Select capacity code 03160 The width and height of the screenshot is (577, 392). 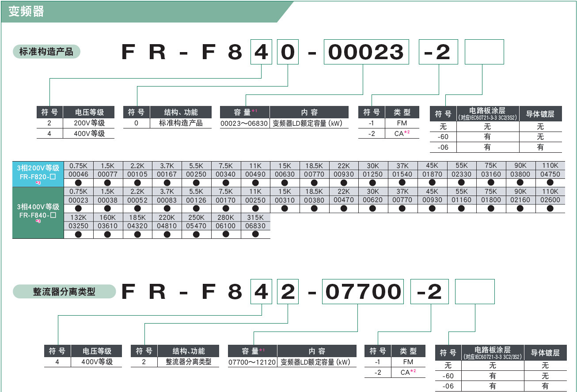[491, 174]
